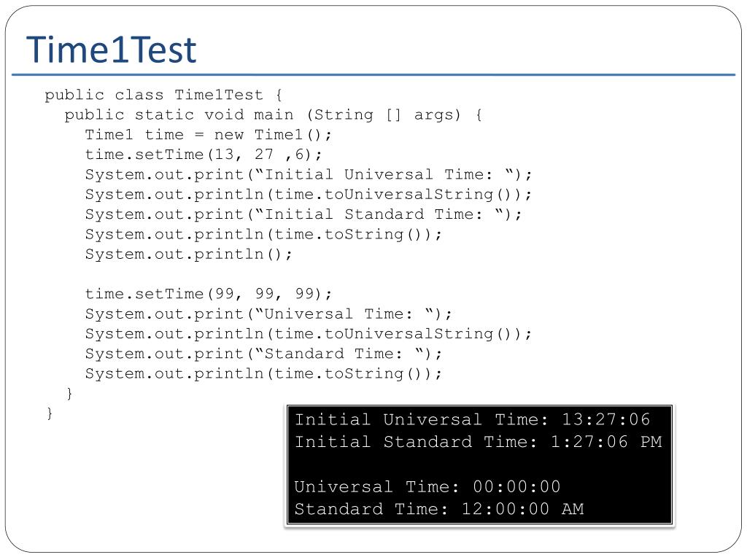747x560 pixels.
Task: Select the "Initial Universal Time" print statement
Action: click(x=309, y=174)
